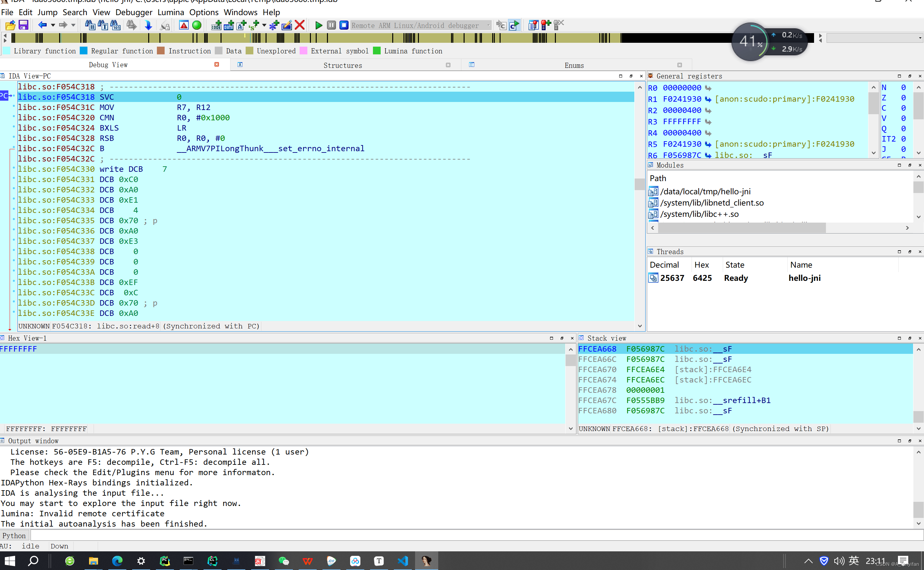Terminate the process with the stop button
Image resolution: width=924 pixels, height=570 pixels.
tap(344, 25)
